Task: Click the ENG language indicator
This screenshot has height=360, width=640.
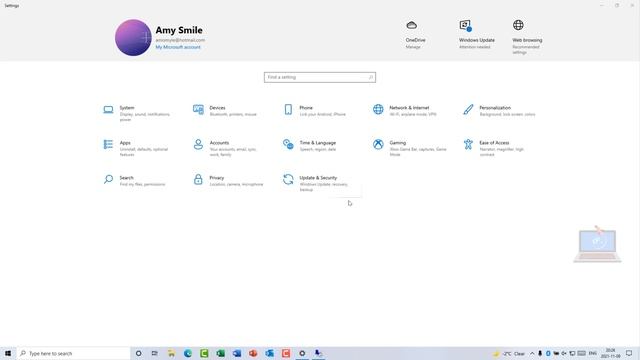Action: (593, 353)
